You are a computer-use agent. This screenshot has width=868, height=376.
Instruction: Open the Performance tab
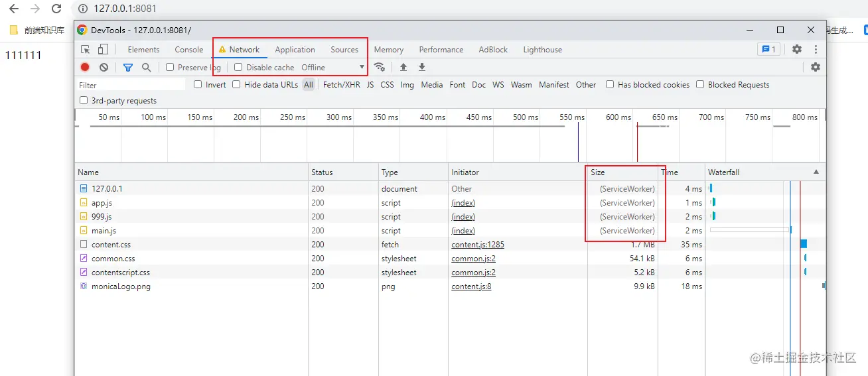(x=441, y=50)
